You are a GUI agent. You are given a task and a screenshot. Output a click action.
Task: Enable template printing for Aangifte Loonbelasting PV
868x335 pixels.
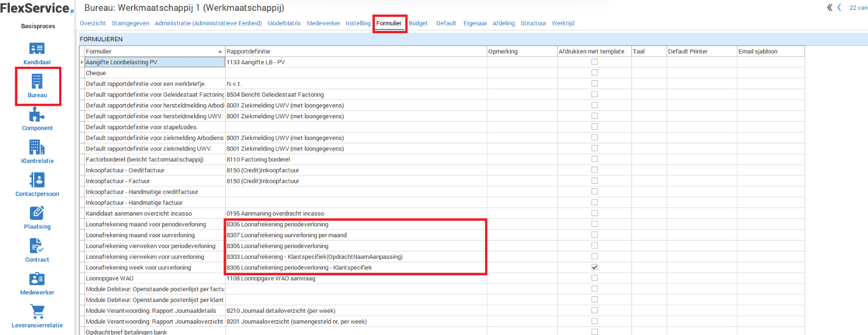595,62
